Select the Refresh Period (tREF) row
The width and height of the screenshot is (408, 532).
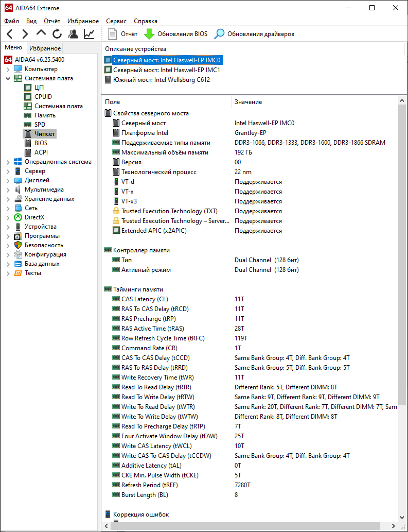[x=250, y=485]
